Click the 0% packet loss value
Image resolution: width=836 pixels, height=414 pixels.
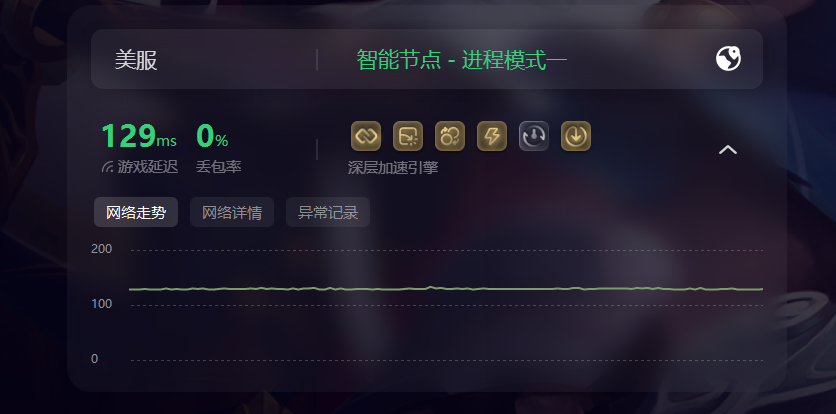pyautogui.click(x=212, y=136)
